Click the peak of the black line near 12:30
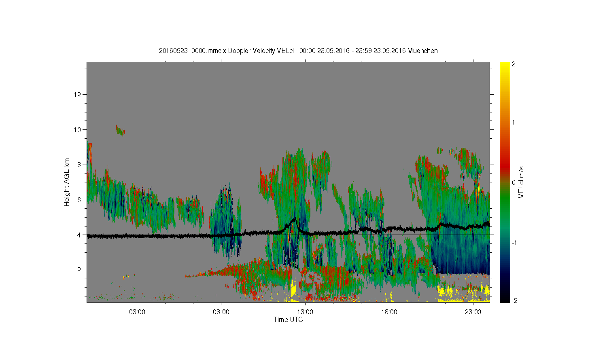Image resolution: width=607 pixels, height=364 pixels. coord(295,219)
